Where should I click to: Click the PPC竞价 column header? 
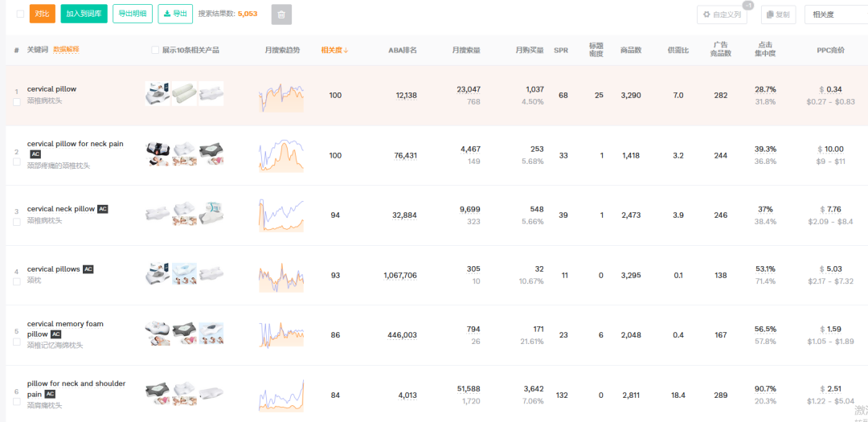(830, 50)
